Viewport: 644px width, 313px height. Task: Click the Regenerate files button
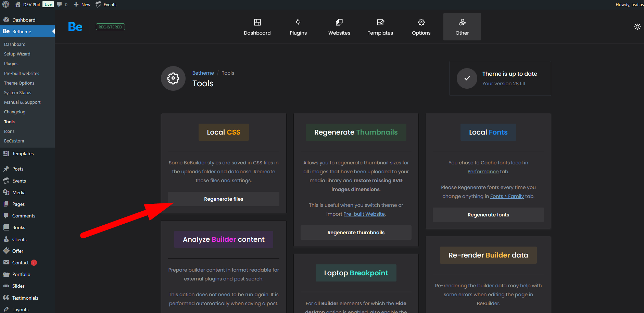click(x=224, y=199)
